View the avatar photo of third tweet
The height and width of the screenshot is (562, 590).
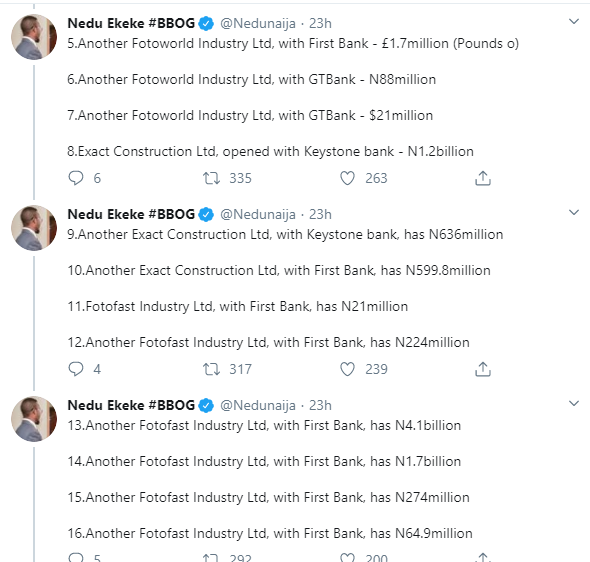point(34,419)
